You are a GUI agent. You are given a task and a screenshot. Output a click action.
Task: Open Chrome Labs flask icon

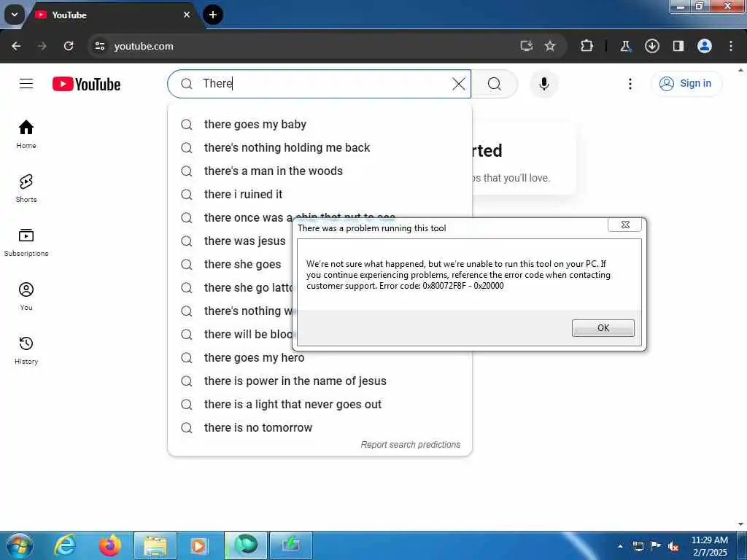pos(625,46)
